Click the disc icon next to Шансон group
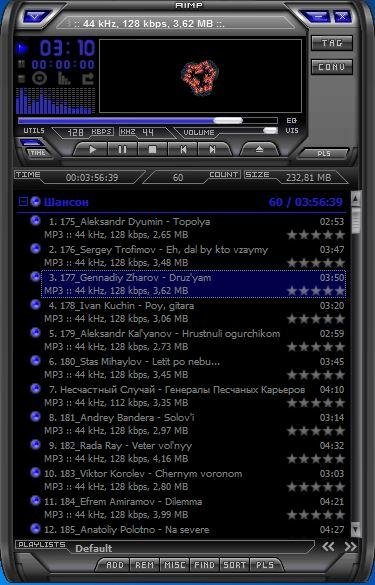Viewport: 375px width, 585px height. point(35,201)
